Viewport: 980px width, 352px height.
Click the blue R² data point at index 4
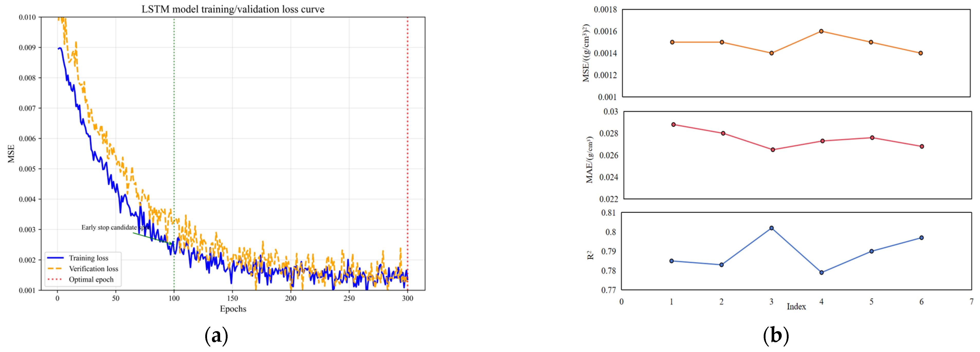click(x=821, y=272)
